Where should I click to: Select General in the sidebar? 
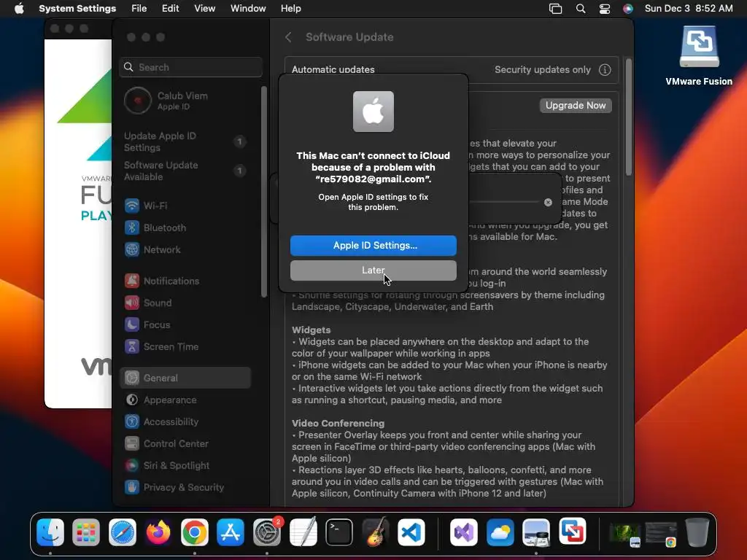click(x=186, y=378)
